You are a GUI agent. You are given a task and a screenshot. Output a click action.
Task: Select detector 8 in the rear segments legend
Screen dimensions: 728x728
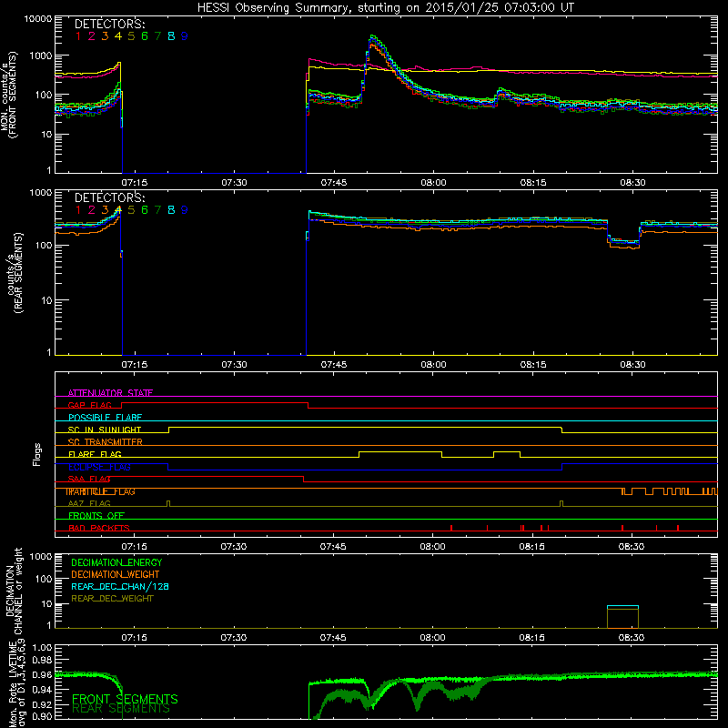[x=171, y=210]
